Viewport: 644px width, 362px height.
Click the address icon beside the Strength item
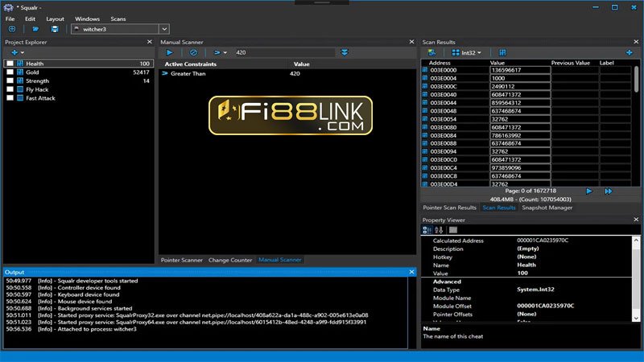coord(20,81)
